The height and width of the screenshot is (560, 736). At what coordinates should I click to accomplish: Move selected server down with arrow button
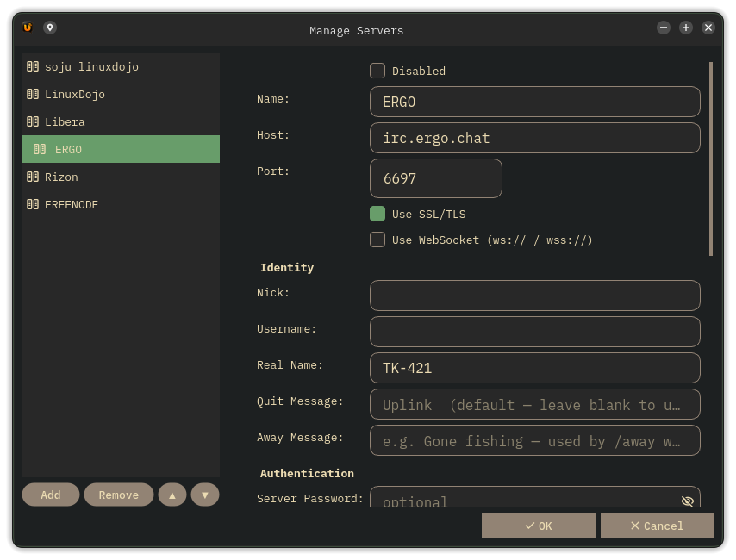[x=205, y=495]
